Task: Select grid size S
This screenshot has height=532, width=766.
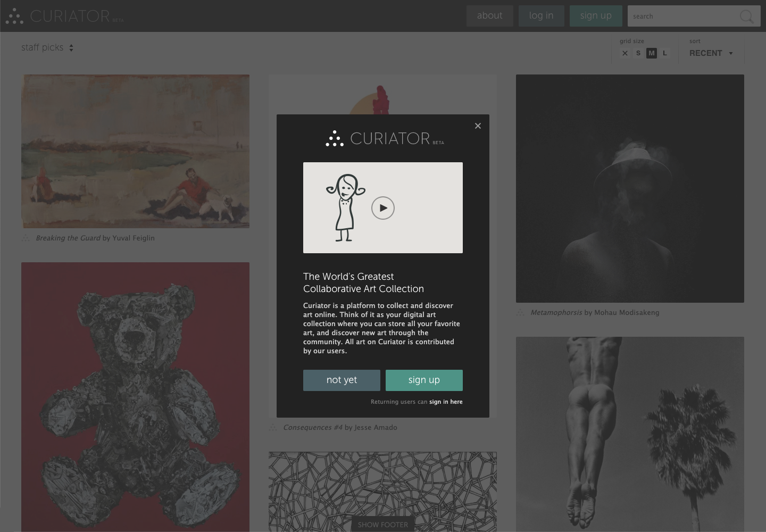Action: point(638,53)
